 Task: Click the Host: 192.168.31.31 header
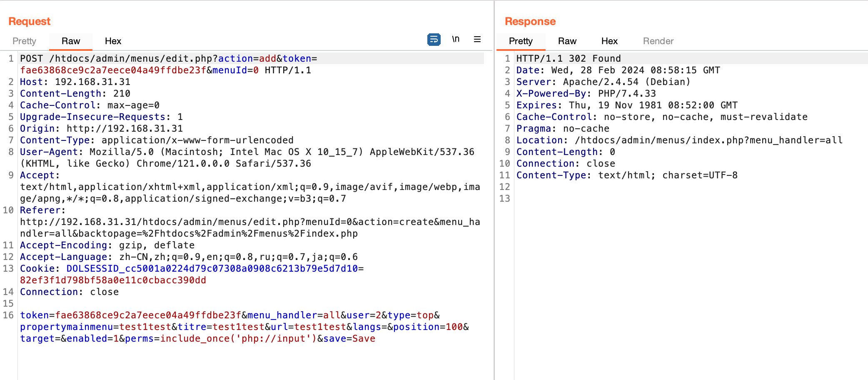[x=75, y=82]
